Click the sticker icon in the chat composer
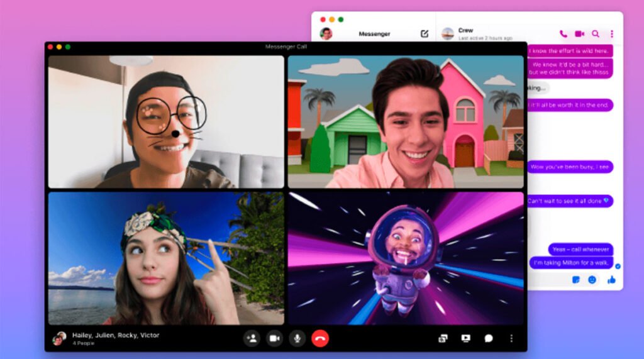The height and width of the screenshot is (359, 644). [576, 280]
